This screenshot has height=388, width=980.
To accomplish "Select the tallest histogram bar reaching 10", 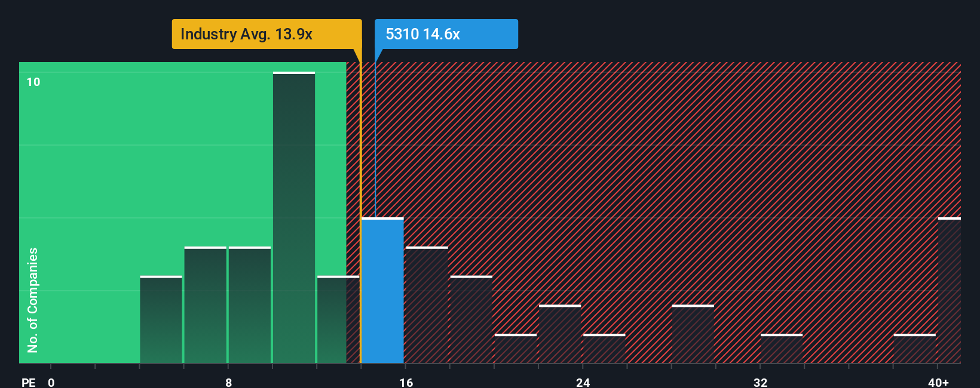I will 294,217.
